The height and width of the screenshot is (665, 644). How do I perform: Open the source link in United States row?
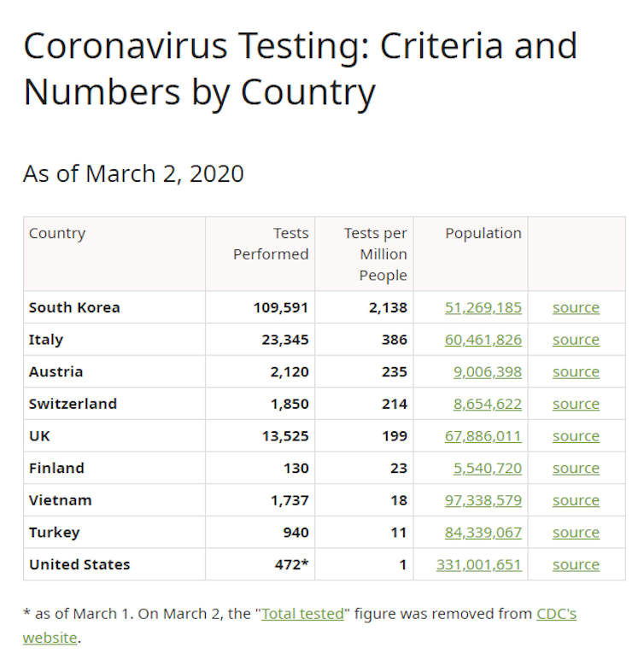(576, 565)
